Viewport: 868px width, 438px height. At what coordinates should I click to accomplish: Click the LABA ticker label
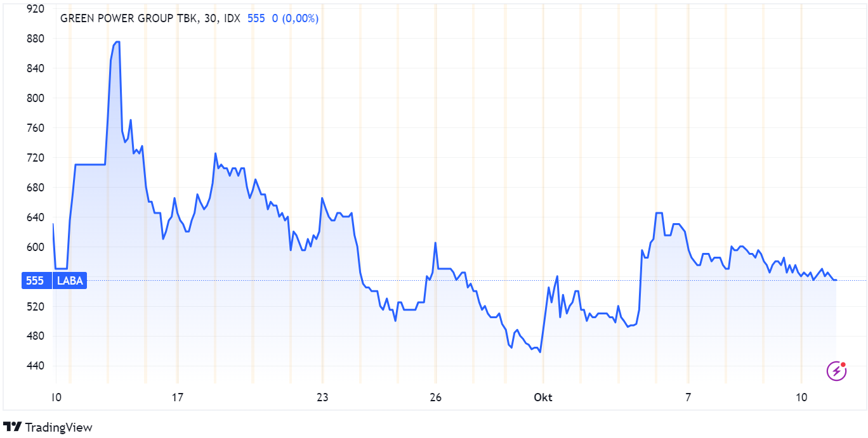pyautogui.click(x=70, y=281)
